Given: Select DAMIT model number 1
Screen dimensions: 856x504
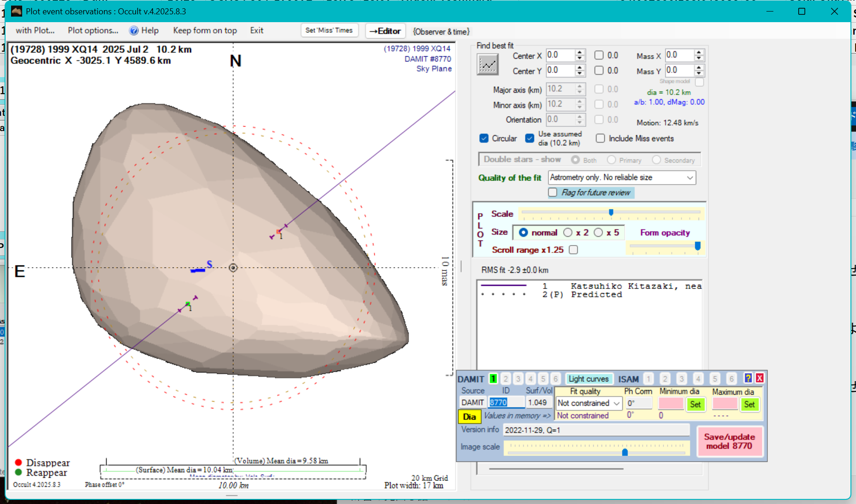Looking at the screenshot, I should (x=493, y=379).
